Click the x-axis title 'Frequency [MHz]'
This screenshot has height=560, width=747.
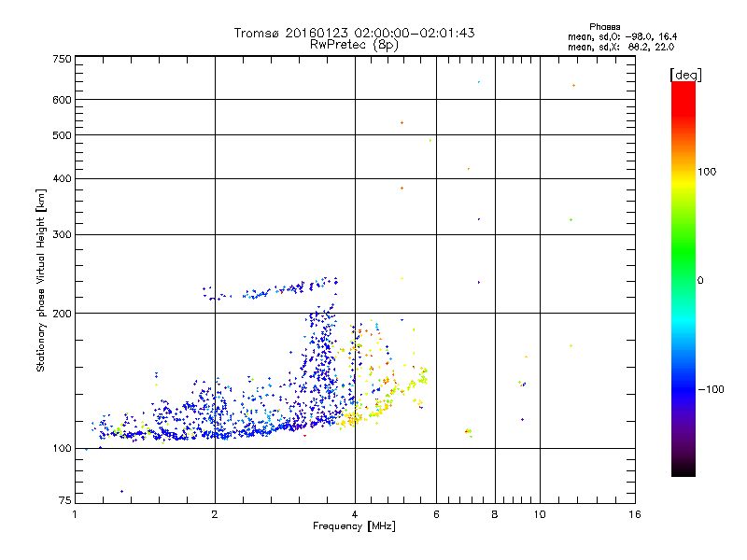point(354,526)
